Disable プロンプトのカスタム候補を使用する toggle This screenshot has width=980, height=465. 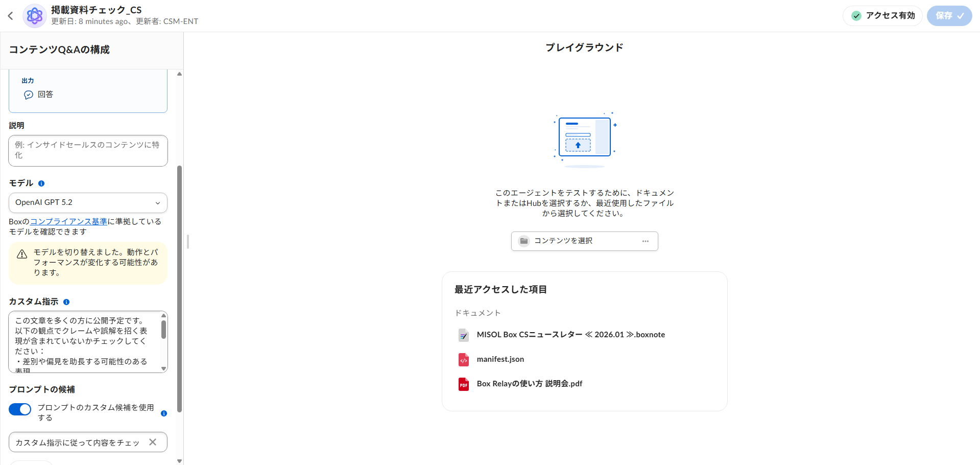[x=20, y=409]
